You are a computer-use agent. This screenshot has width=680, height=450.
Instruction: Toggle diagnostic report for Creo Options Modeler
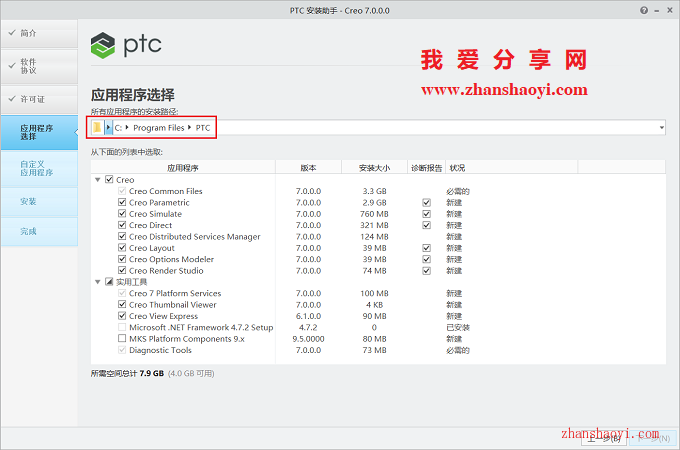click(427, 259)
